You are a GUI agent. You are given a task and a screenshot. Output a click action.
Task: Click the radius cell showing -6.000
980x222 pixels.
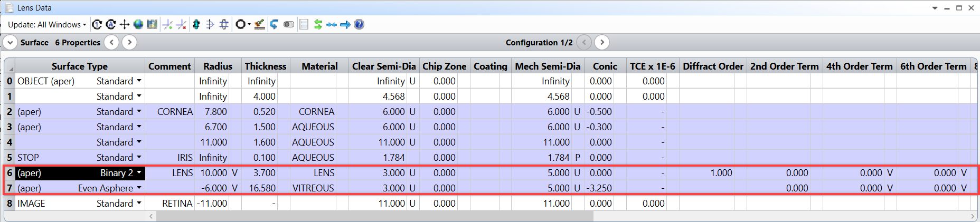pyautogui.click(x=212, y=188)
